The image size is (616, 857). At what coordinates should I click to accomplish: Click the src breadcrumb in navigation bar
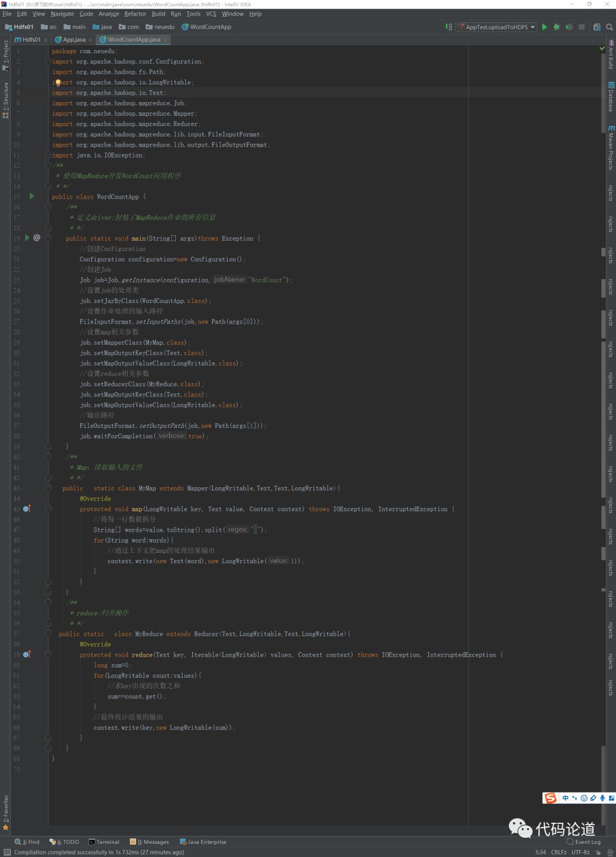(x=49, y=27)
